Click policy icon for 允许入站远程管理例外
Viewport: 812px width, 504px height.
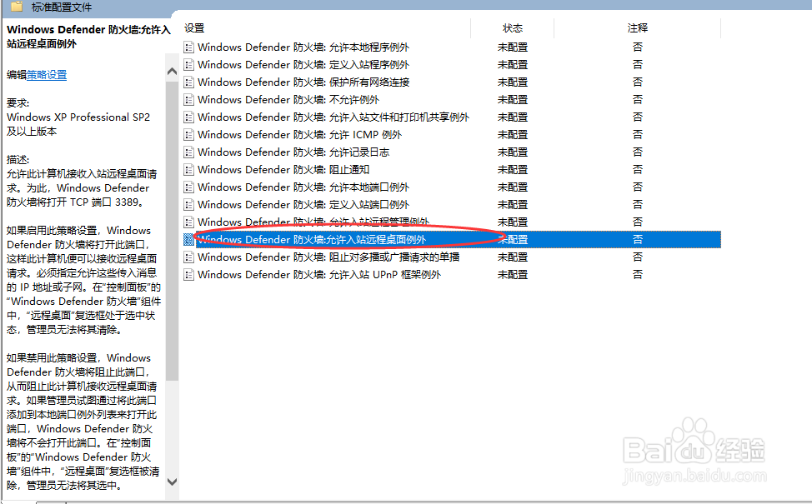point(189,222)
